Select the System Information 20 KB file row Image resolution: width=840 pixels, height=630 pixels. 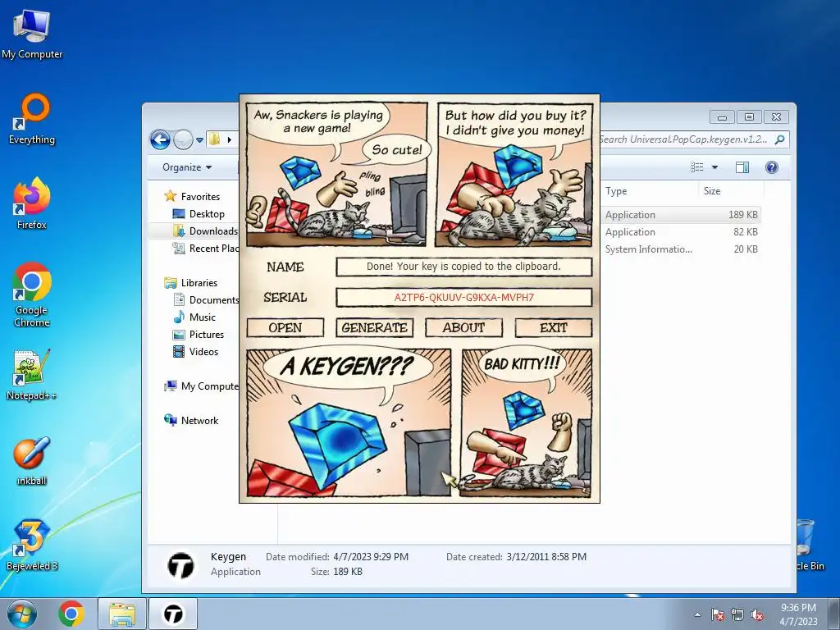680,249
